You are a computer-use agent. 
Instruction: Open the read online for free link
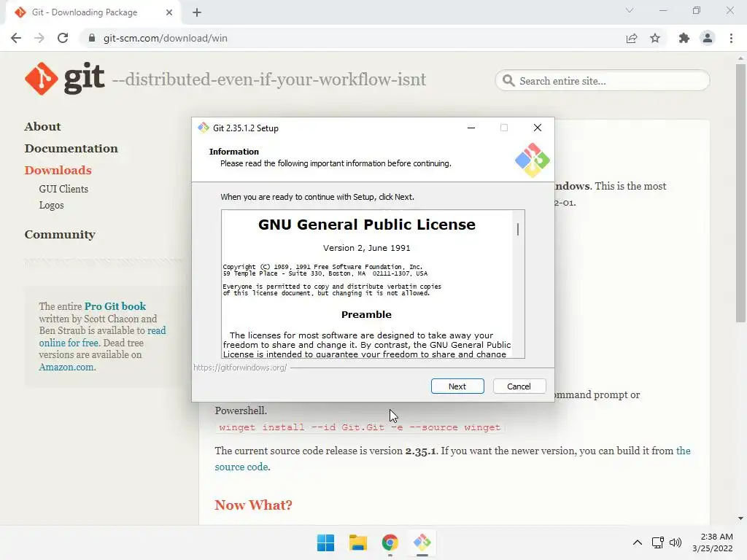(102, 337)
